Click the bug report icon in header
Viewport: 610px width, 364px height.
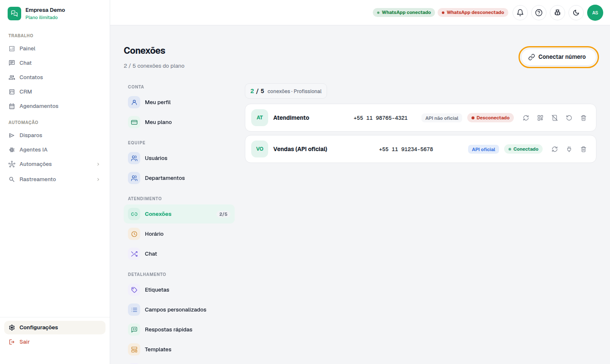click(x=557, y=13)
